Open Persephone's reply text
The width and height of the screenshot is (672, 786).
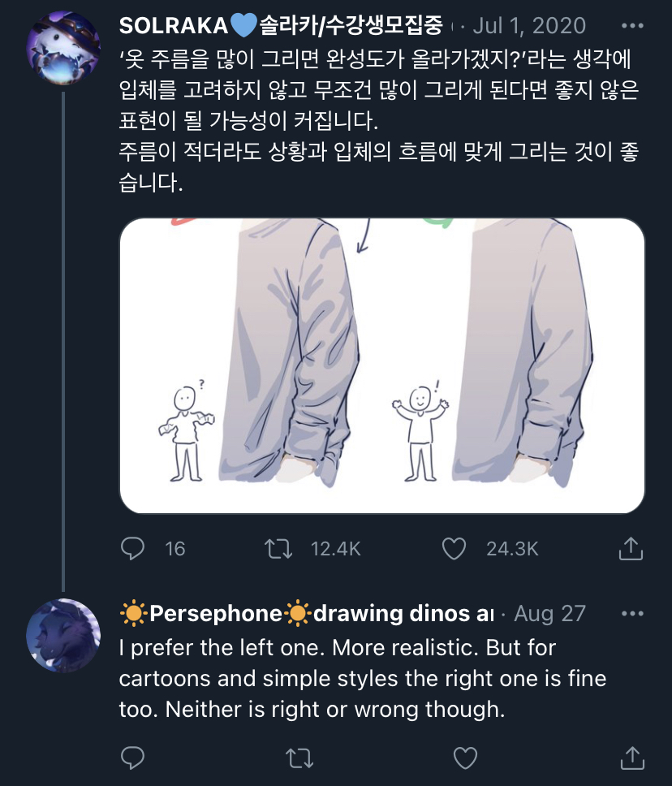[x=363, y=679]
